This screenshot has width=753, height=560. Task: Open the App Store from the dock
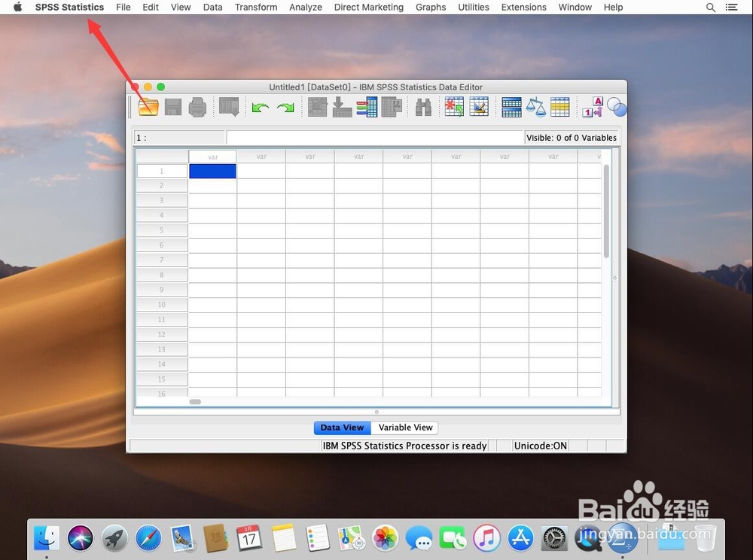click(520, 537)
